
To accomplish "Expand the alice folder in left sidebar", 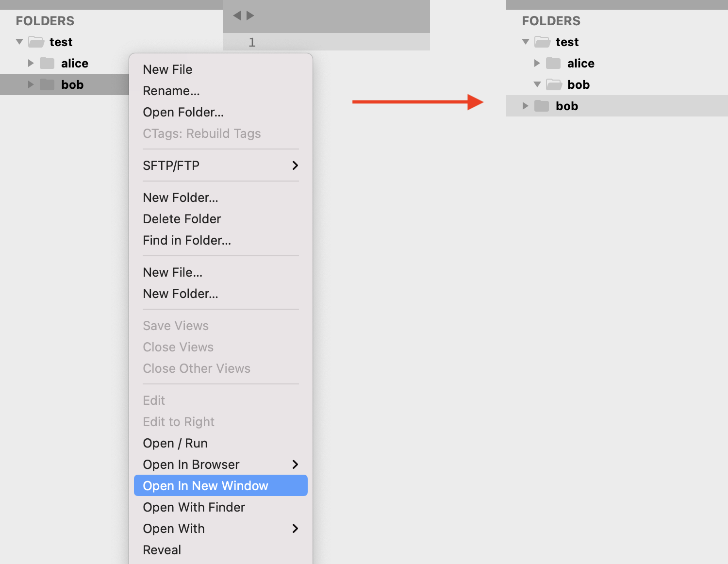I will 31,63.
